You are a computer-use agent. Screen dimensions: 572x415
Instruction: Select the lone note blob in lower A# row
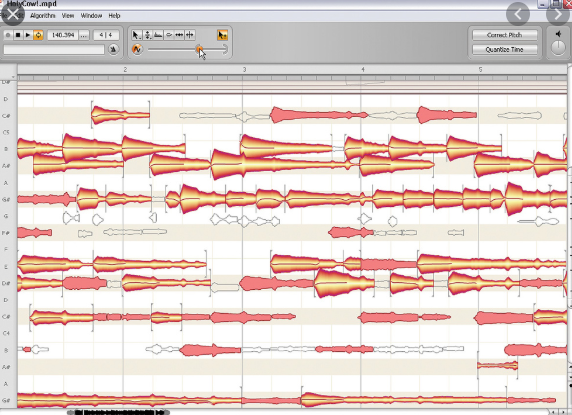[x=497, y=365]
